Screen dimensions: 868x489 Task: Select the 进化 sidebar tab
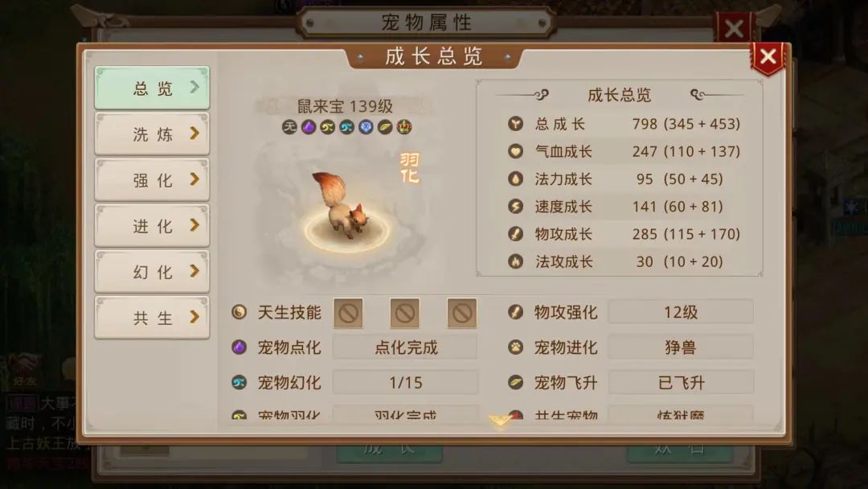point(152,226)
